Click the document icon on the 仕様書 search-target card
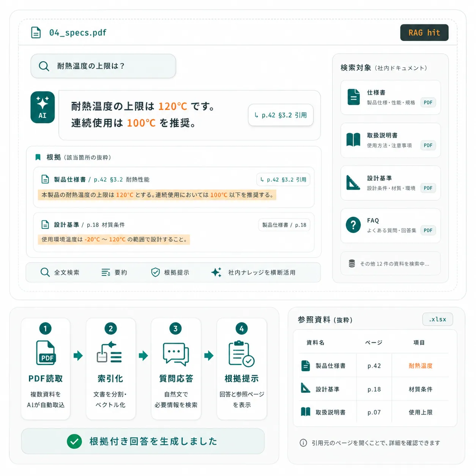Screen dimensions: 476x476 point(354,97)
